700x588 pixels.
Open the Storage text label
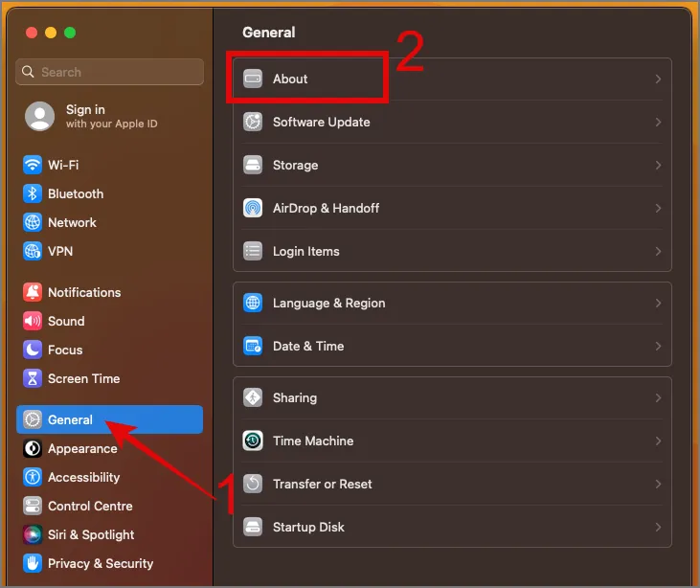coord(296,165)
